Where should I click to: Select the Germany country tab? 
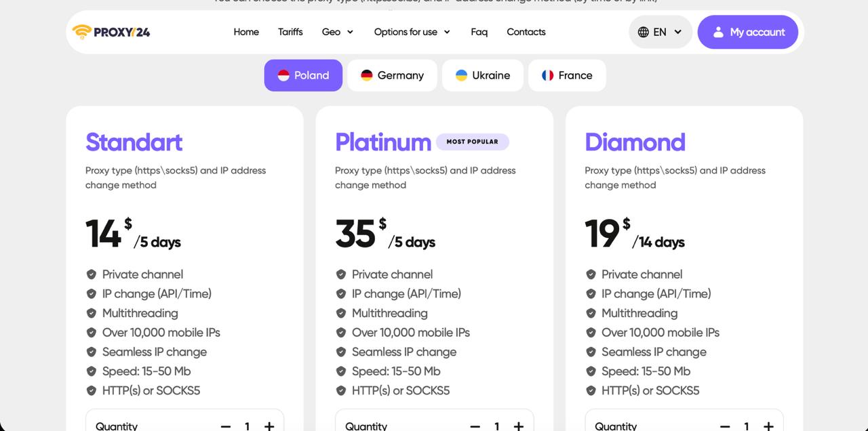[x=392, y=75]
